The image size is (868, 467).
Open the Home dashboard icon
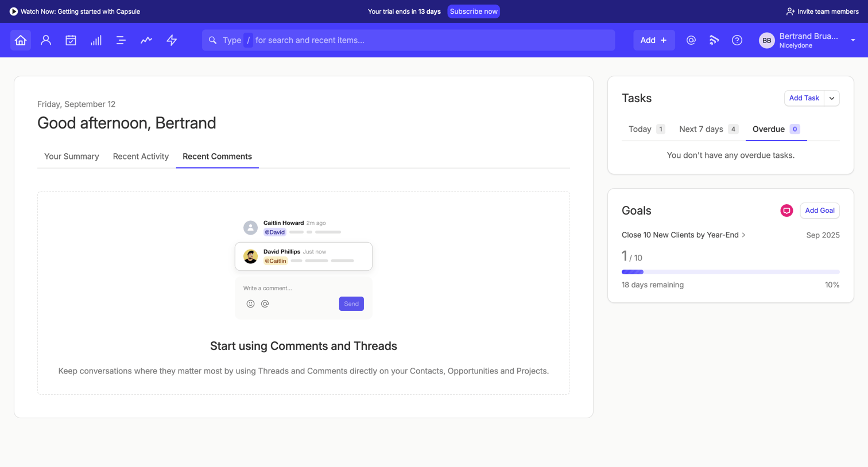pos(21,40)
